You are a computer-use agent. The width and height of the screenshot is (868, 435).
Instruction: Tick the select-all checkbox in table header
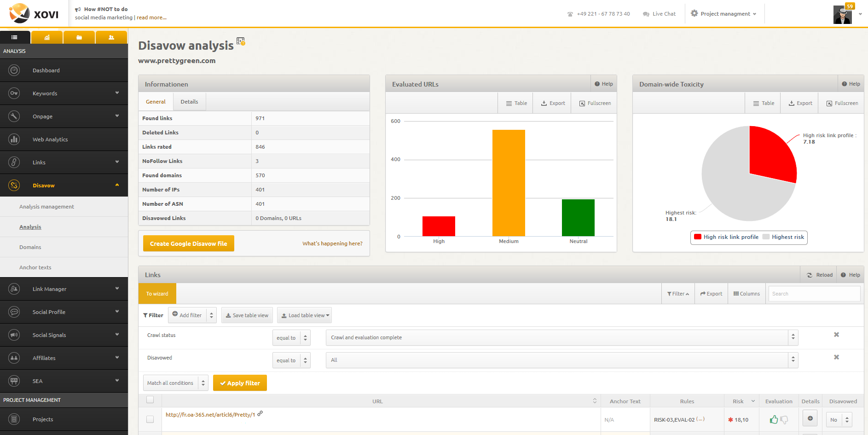pyautogui.click(x=150, y=400)
